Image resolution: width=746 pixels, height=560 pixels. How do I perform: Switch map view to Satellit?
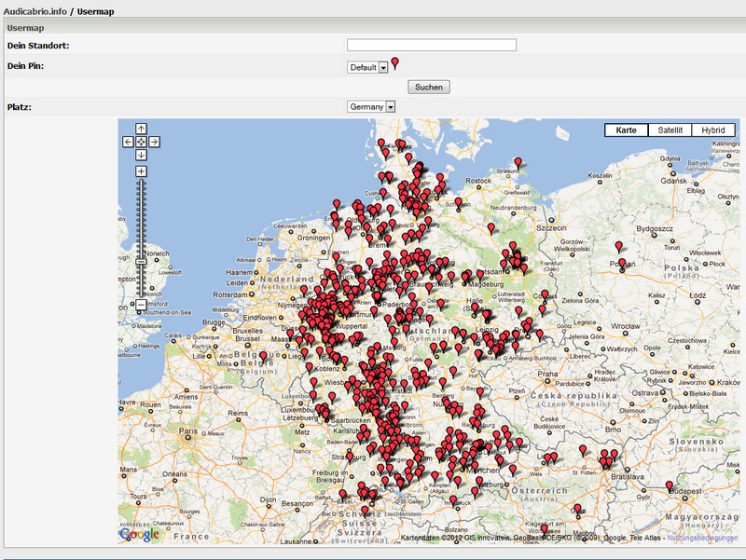pyautogui.click(x=670, y=130)
